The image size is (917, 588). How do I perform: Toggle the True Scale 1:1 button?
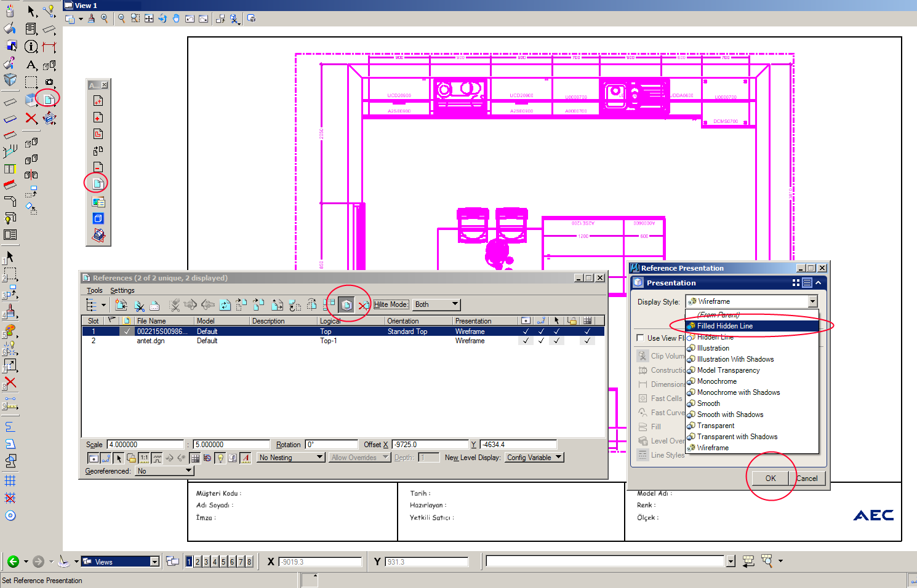[x=144, y=458]
